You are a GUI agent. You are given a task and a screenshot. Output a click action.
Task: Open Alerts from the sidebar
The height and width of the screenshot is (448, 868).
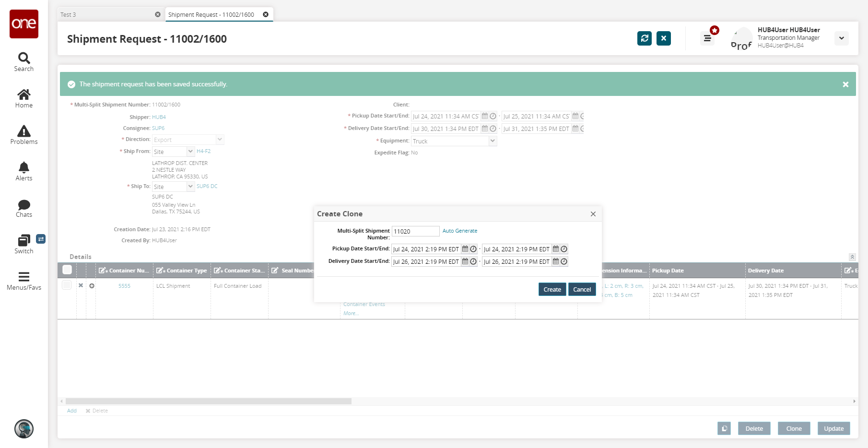click(x=24, y=172)
